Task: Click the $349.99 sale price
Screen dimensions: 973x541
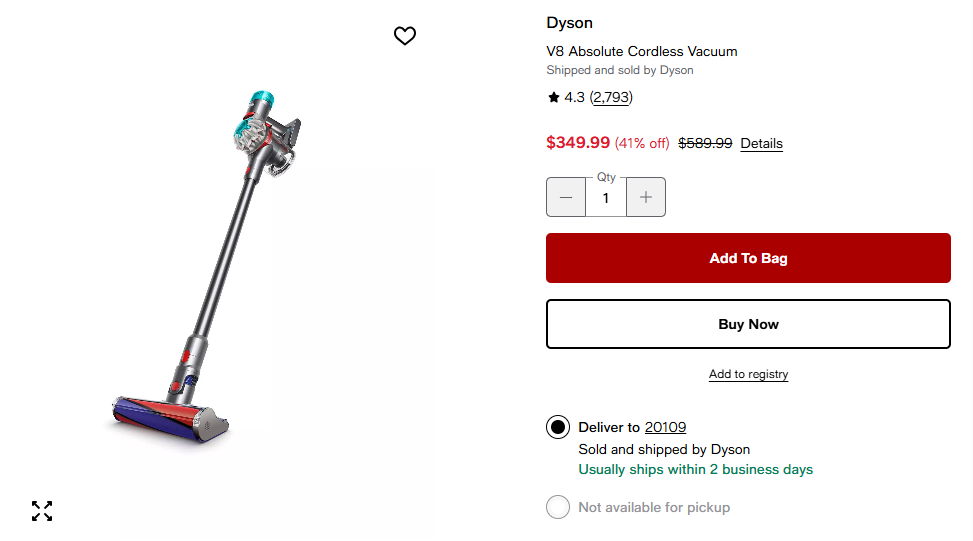Action: tap(577, 142)
